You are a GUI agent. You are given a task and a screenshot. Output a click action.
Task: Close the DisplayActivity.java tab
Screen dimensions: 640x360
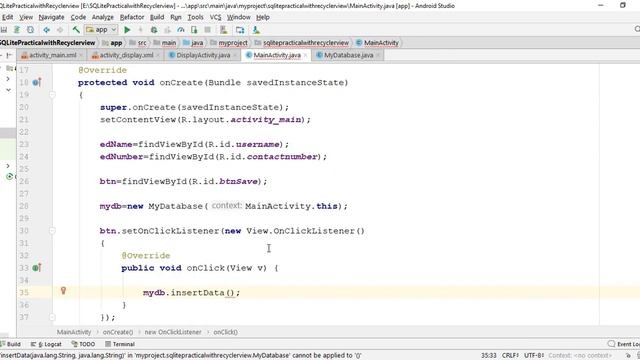(x=235, y=55)
